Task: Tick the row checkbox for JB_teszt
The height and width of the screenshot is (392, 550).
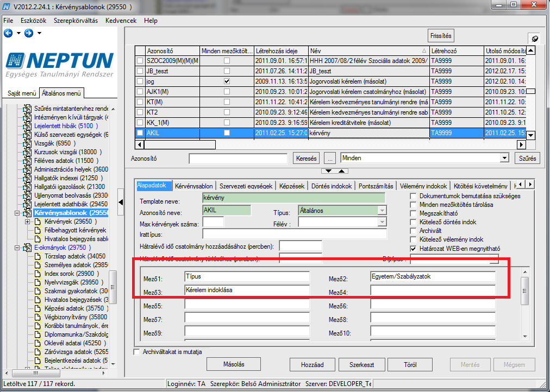Action: click(x=140, y=71)
